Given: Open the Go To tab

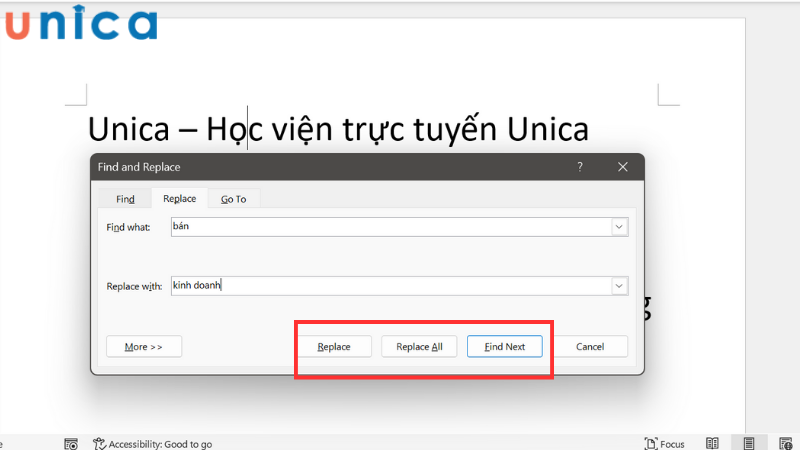Looking at the screenshot, I should pos(234,199).
